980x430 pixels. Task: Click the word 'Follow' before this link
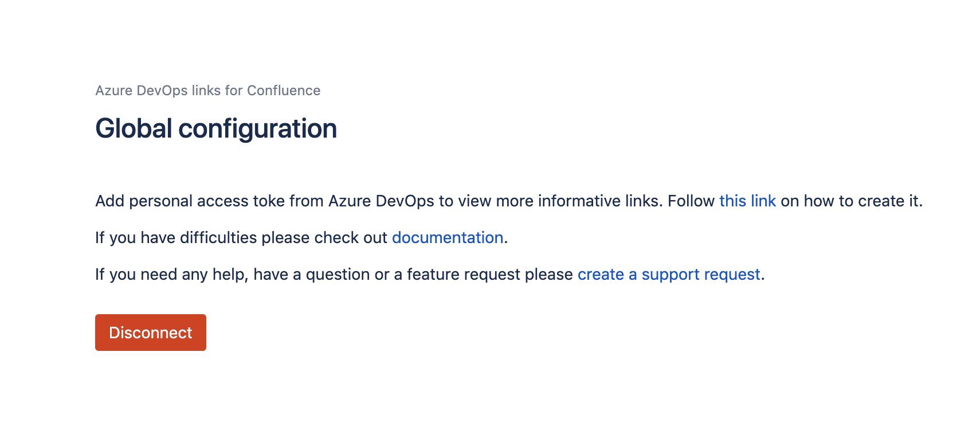[x=691, y=201]
